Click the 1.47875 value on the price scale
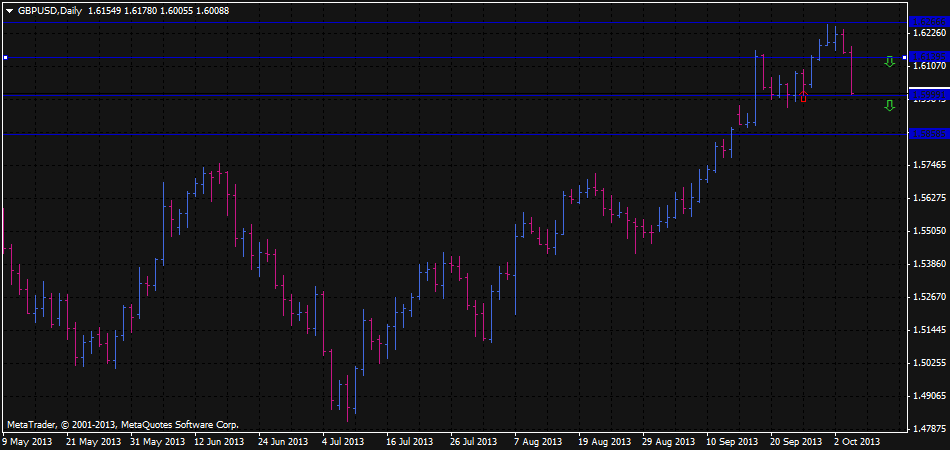Image resolution: width=950 pixels, height=450 pixels. (x=929, y=428)
